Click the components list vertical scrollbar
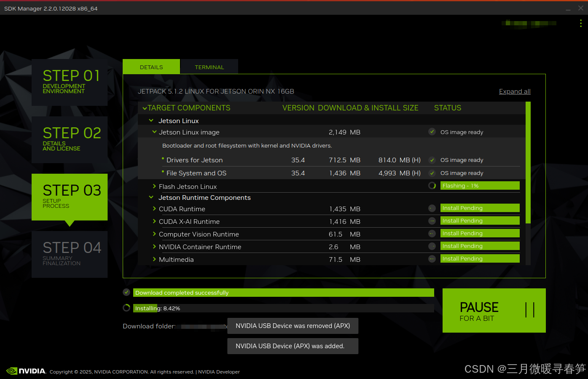The image size is (588, 379). point(528,162)
